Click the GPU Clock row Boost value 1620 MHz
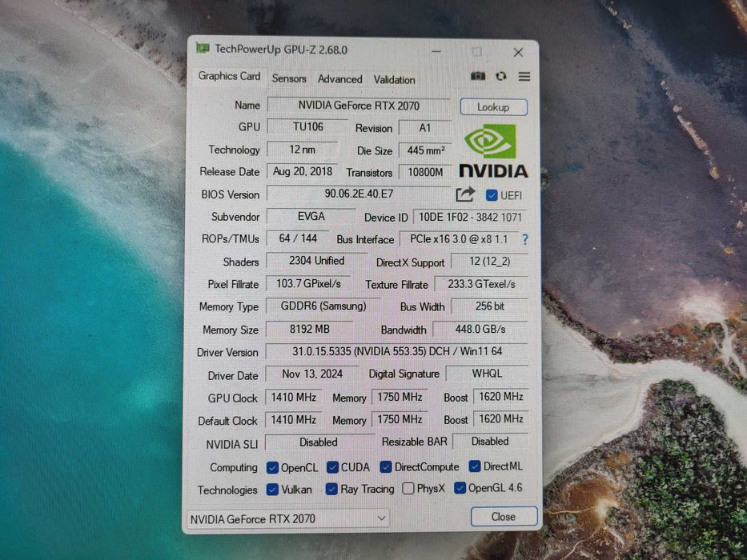 click(x=501, y=397)
